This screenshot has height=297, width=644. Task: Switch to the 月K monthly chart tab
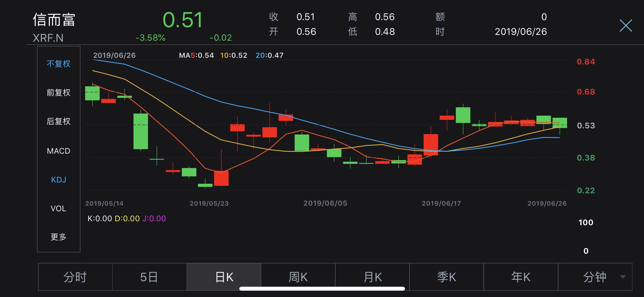coord(372,277)
